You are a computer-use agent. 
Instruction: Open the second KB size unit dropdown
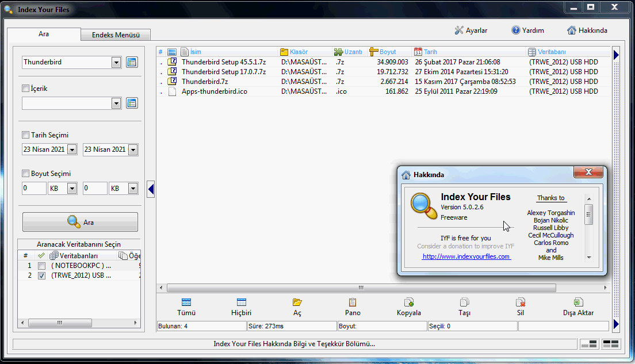pyautogui.click(x=133, y=188)
